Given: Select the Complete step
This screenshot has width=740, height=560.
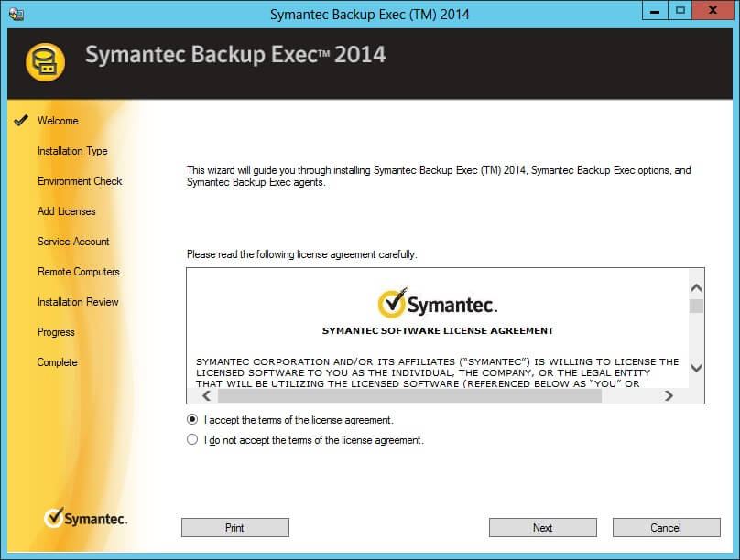Looking at the screenshot, I should [x=57, y=362].
